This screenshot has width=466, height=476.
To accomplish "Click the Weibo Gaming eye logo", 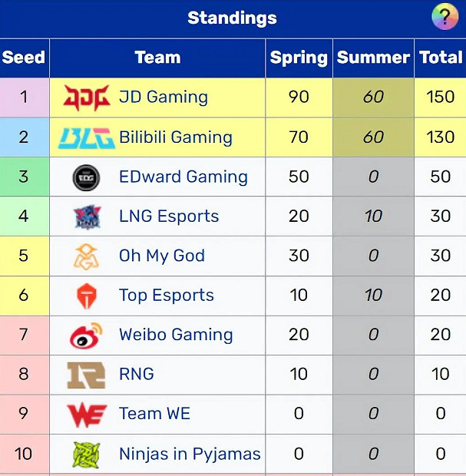I will (x=86, y=336).
